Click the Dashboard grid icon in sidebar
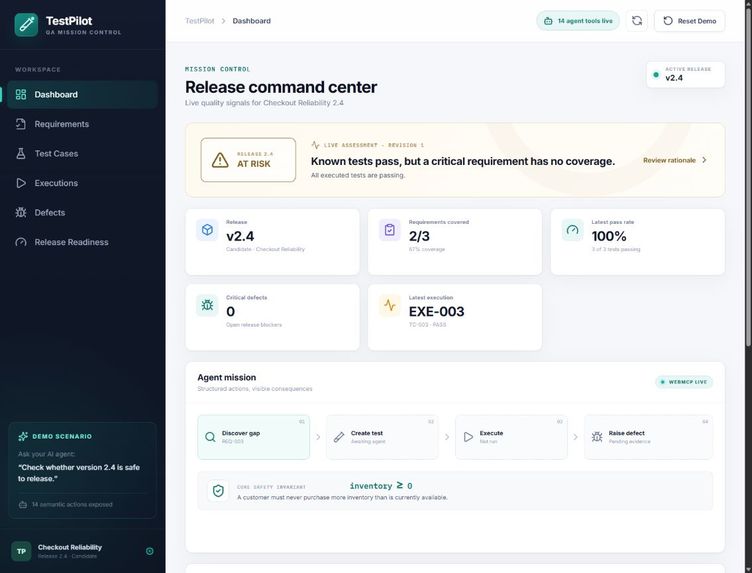 point(21,94)
